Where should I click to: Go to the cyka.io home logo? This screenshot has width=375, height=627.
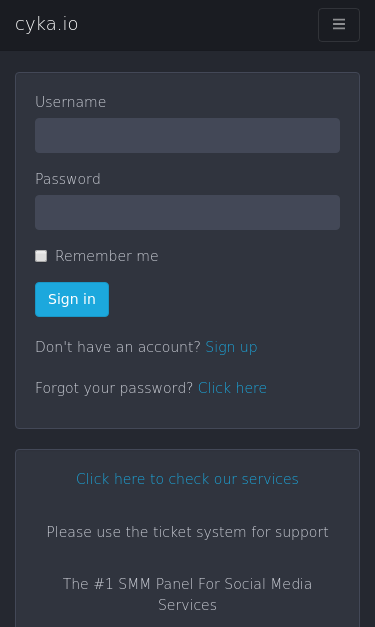[x=46, y=24]
